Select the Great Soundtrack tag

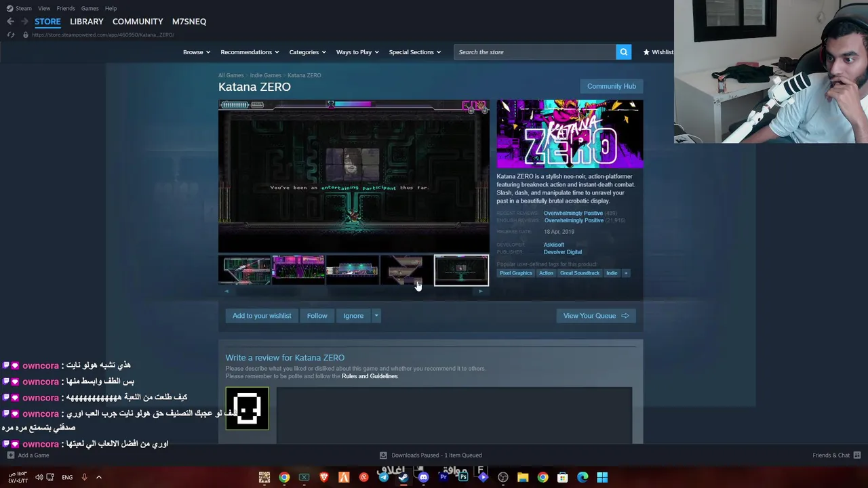click(580, 273)
